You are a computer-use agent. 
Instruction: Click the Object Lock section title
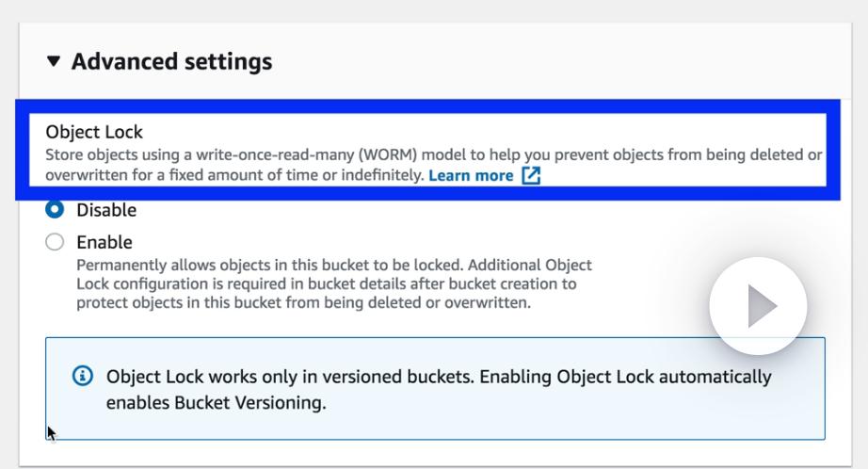pyautogui.click(x=94, y=133)
